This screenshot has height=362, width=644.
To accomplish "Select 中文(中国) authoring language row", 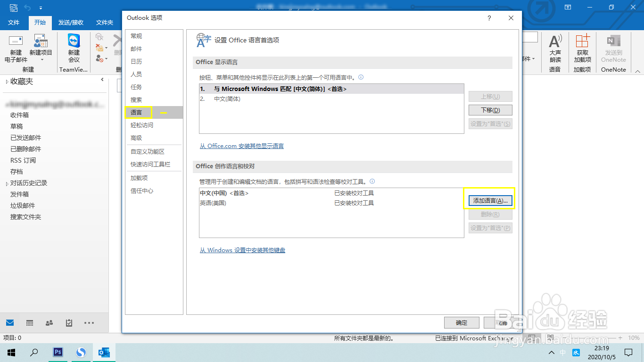I will [x=331, y=193].
